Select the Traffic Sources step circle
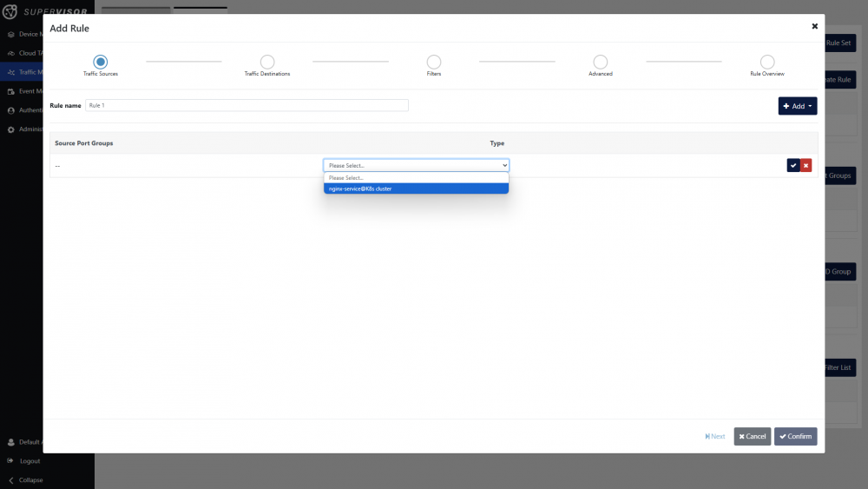The width and height of the screenshot is (868, 489). (x=101, y=62)
